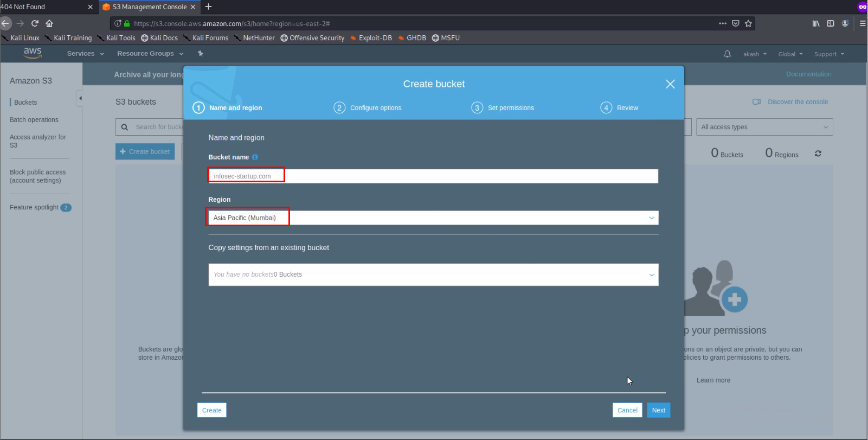
Task: Click into the Bucket name field
Action: (x=433, y=176)
